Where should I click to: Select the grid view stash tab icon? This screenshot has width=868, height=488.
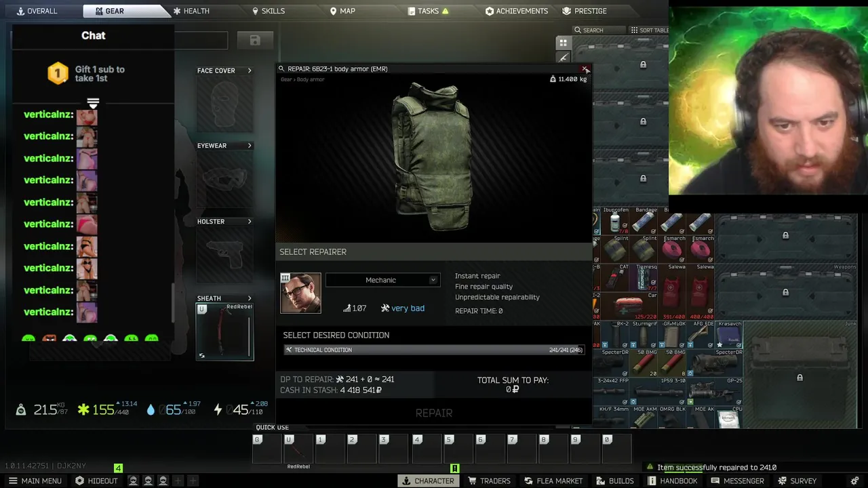[563, 43]
